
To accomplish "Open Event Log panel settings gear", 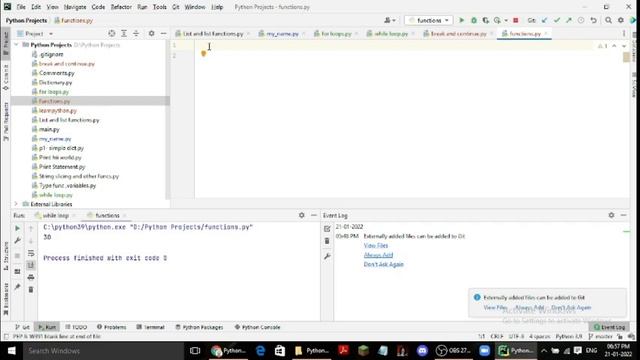I will (611, 215).
